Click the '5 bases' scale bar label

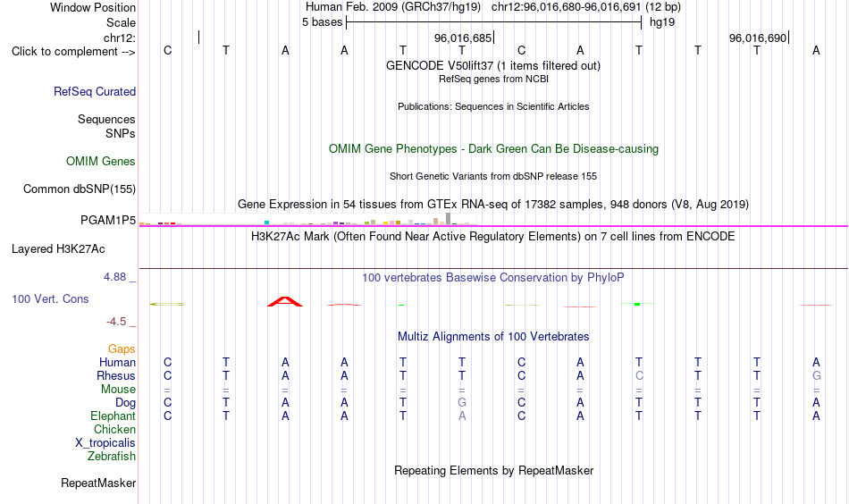click(x=322, y=22)
